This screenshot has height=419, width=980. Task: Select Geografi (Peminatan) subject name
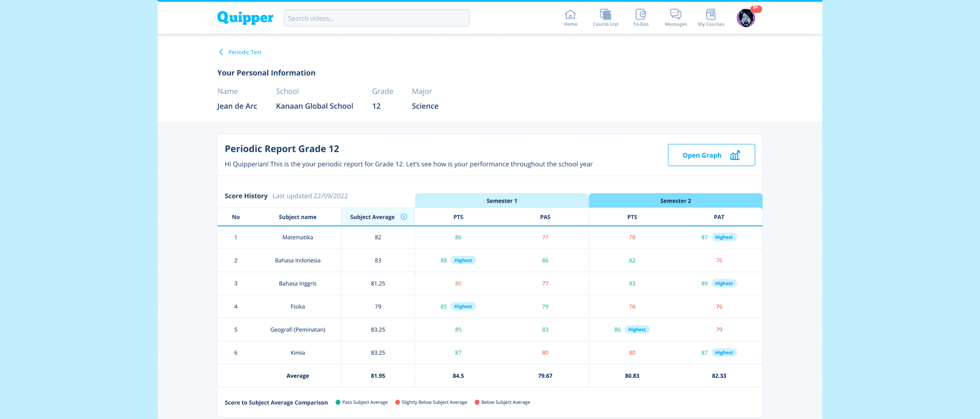click(297, 329)
